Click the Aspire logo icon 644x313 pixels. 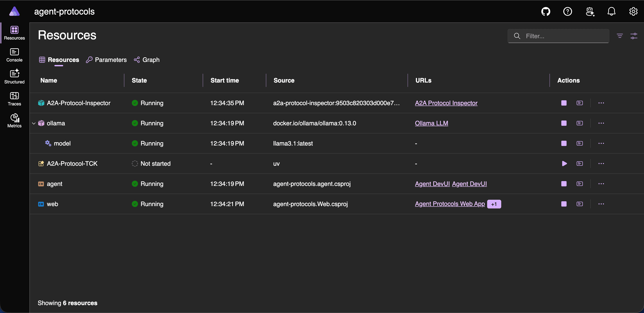click(x=14, y=11)
